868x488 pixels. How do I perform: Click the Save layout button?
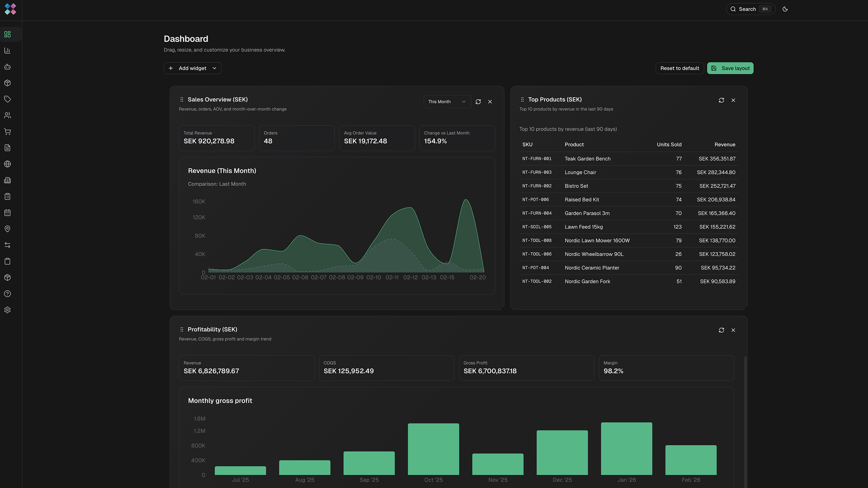coord(730,68)
